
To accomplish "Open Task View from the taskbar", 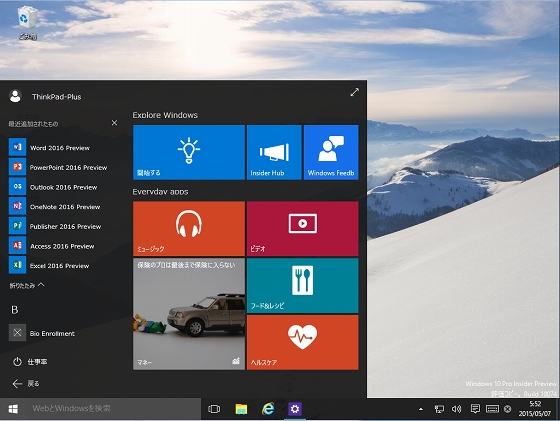I will [x=214, y=409].
